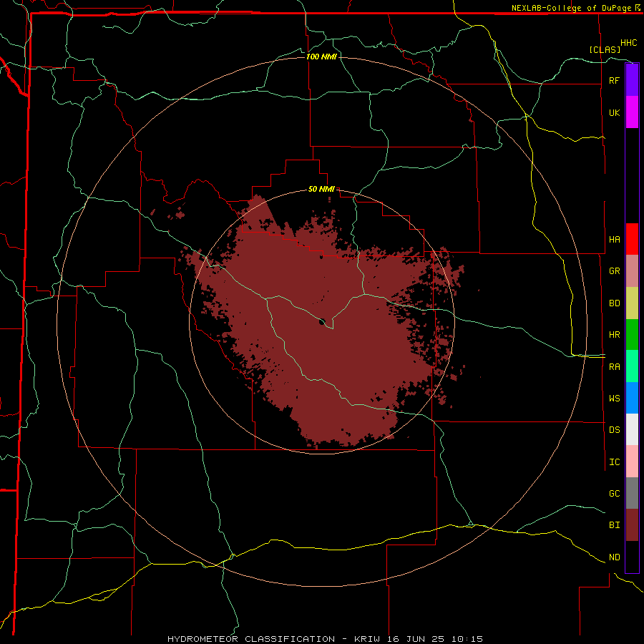Click the GC legend label
Viewport: 644px width, 644px height.
pyautogui.click(x=614, y=494)
